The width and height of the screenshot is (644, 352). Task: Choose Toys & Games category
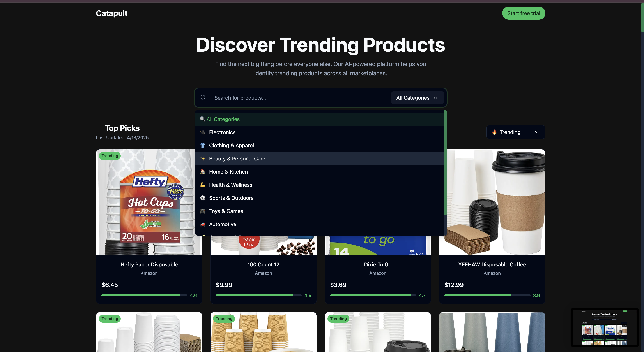(x=226, y=211)
